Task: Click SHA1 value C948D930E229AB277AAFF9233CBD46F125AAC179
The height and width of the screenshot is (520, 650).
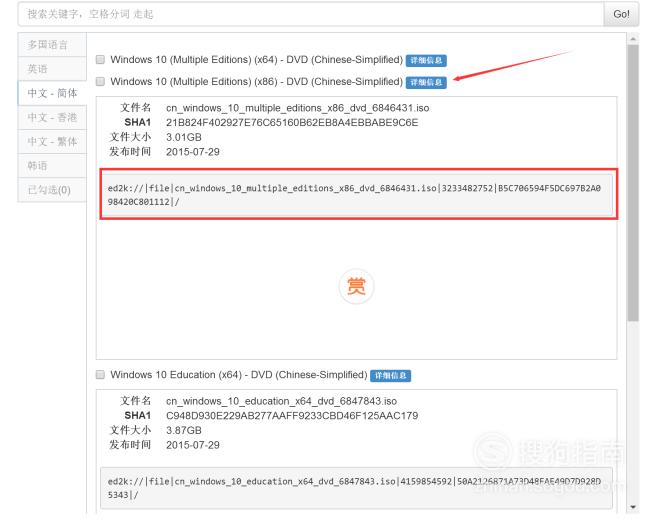Action: tap(292, 416)
